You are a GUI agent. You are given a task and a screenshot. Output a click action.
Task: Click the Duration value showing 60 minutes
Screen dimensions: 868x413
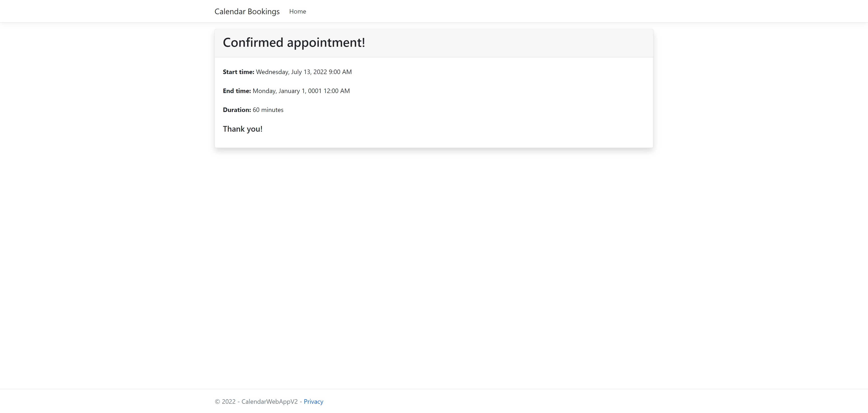point(267,110)
